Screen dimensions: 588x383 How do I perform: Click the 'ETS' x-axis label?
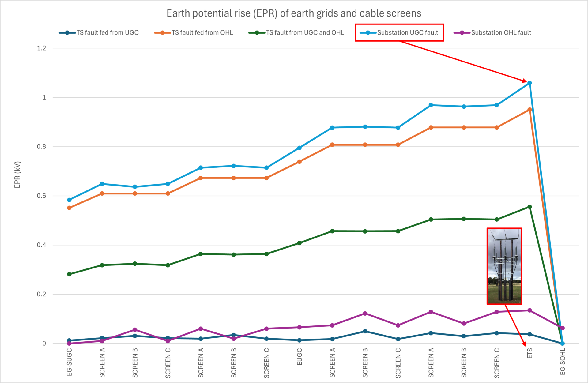point(530,353)
